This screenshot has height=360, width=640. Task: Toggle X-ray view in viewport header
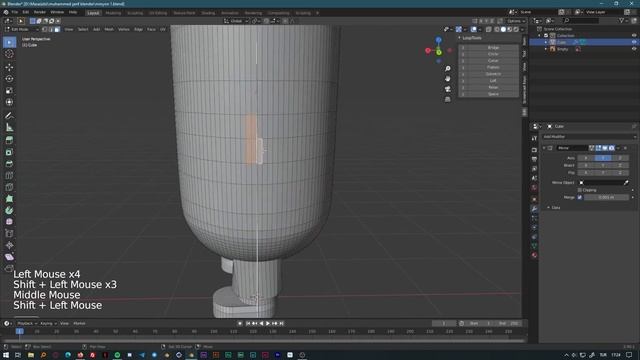[x=489, y=29]
